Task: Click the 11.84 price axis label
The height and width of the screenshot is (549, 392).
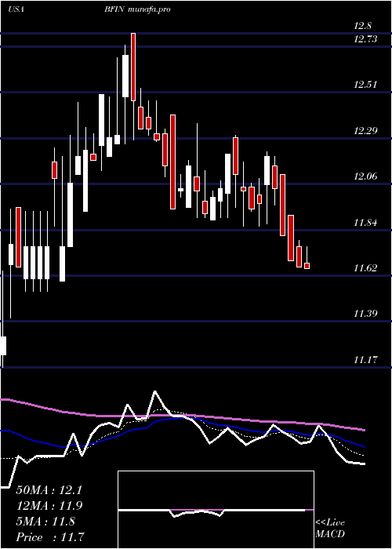Action: (365, 222)
